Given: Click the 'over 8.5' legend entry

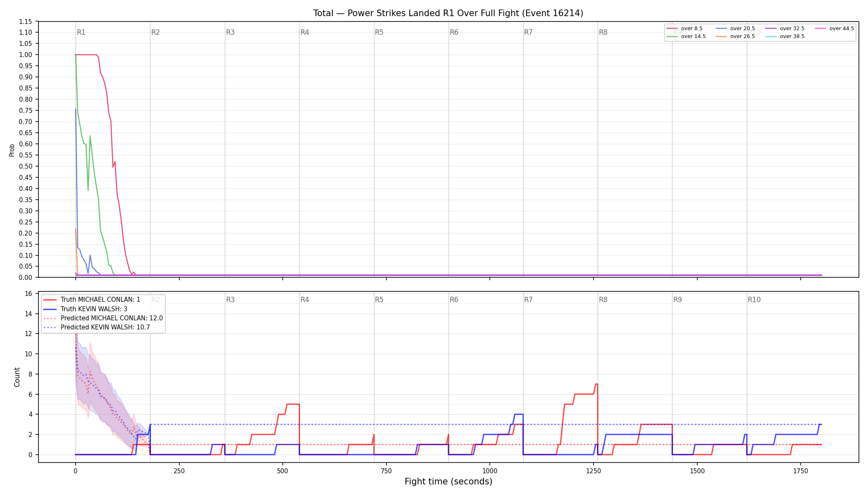Looking at the screenshot, I should point(684,29).
